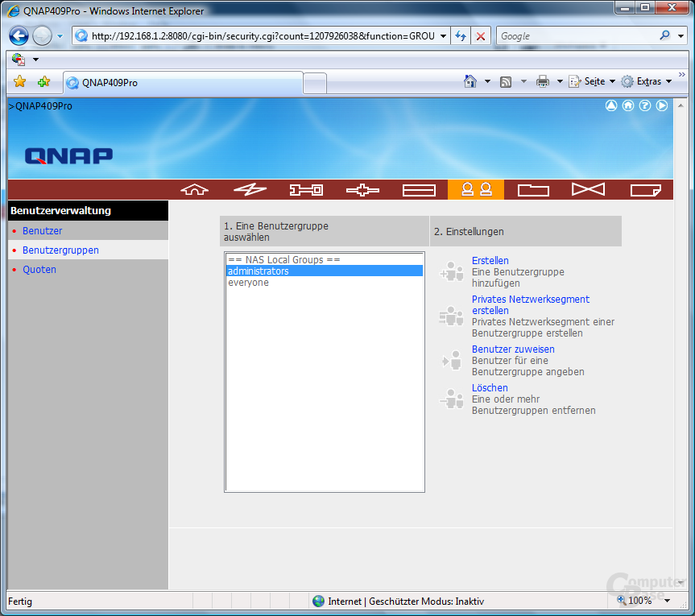Click the private network segment group icon

coord(452,316)
